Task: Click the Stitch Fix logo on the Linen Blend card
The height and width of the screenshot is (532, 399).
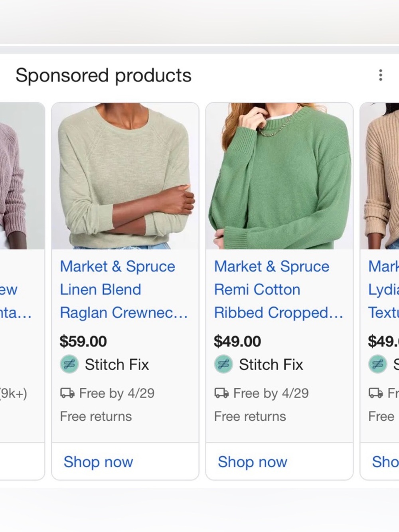Action: point(69,364)
